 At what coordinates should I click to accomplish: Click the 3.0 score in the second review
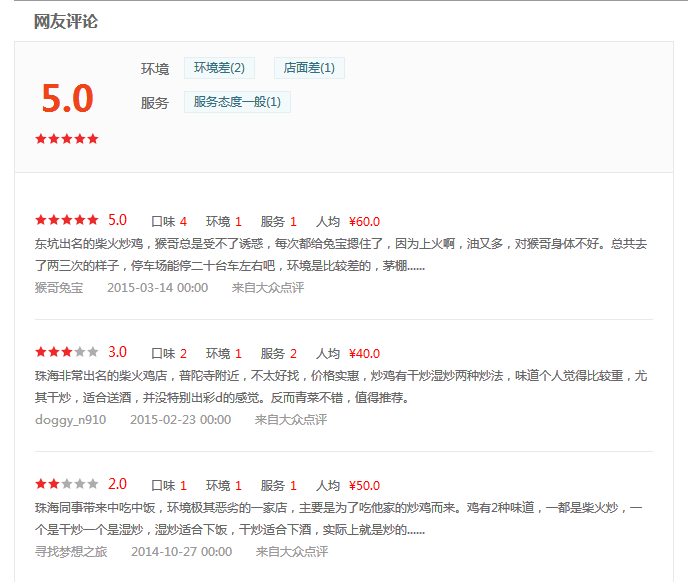tap(118, 352)
